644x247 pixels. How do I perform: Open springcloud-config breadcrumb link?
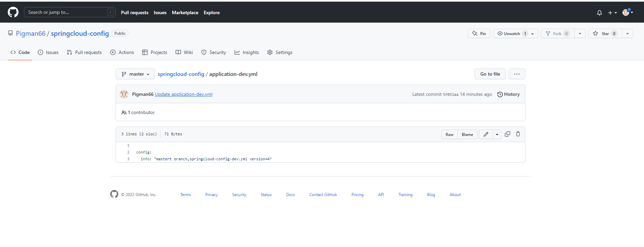[181, 74]
